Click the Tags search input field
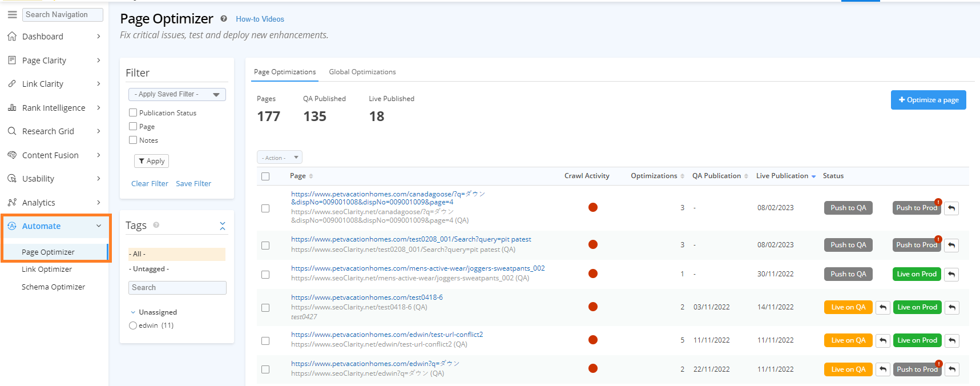Viewport: 980px width, 386px height. tap(177, 288)
